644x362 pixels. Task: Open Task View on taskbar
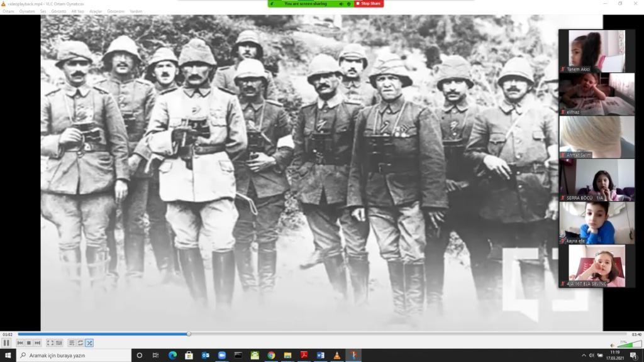156,355
